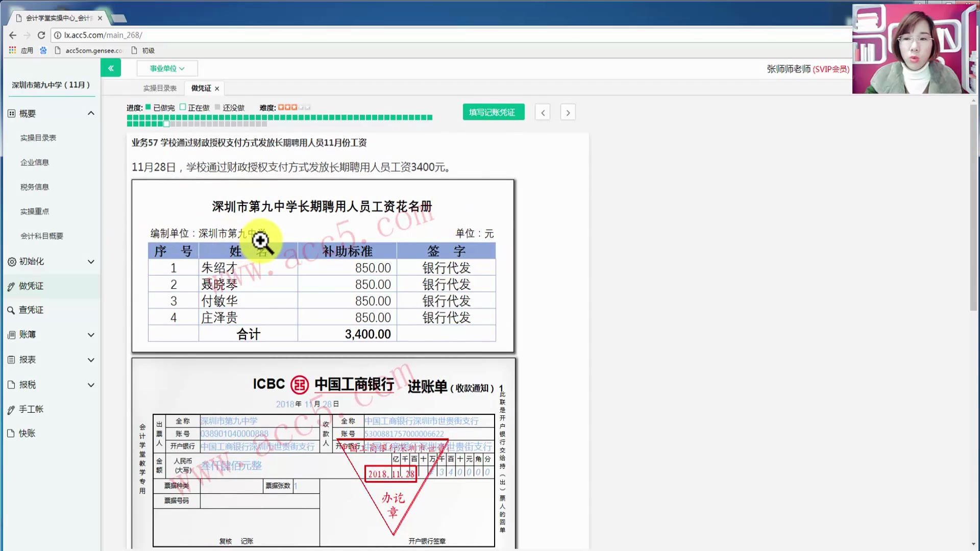980x551 pixels.
Task: Click the first green progress bar square
Action: pyautogui.click(x=130, y=118)
